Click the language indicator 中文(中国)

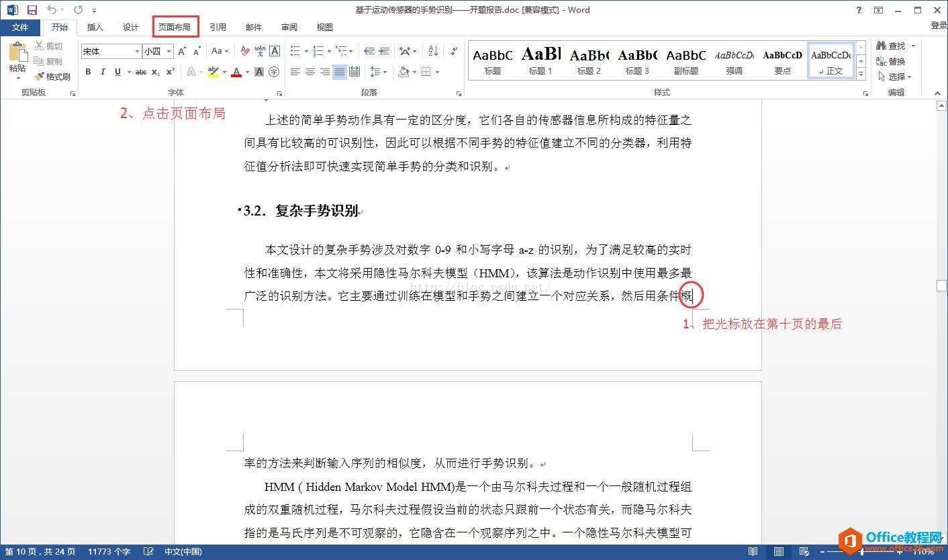point(183,552)
